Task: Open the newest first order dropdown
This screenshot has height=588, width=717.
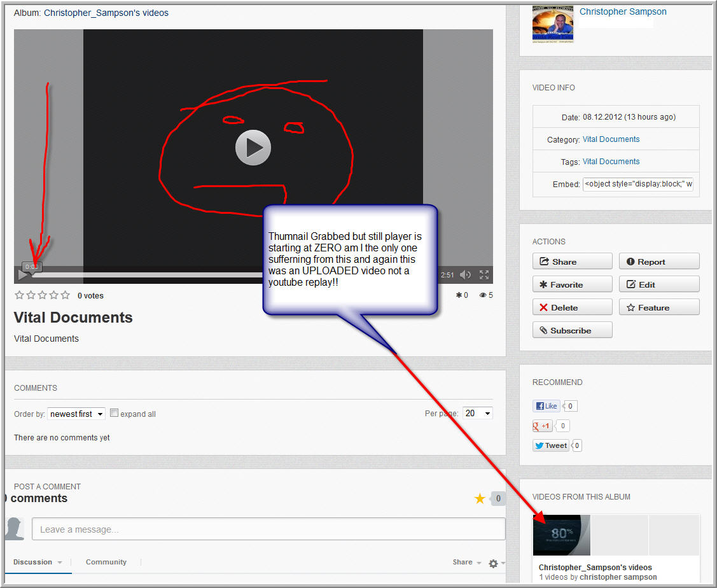Action: coord(76,414)
